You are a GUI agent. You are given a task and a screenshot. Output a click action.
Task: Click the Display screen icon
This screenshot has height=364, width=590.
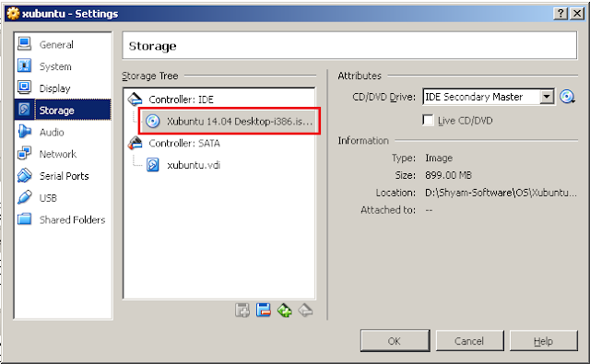(x=25, y=88)
